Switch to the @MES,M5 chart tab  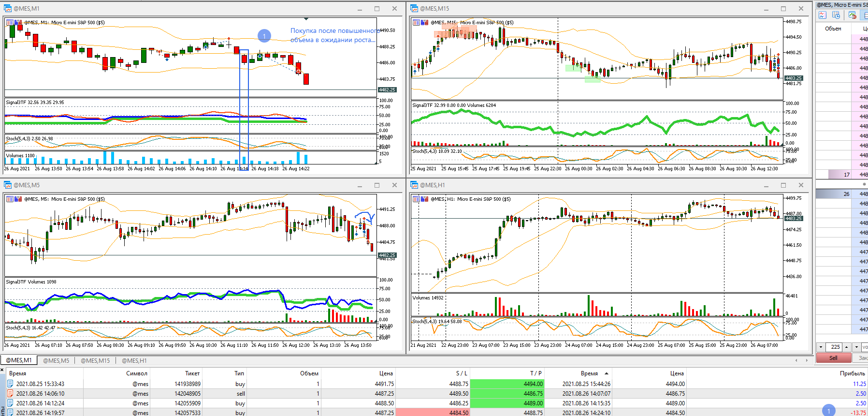56,360
